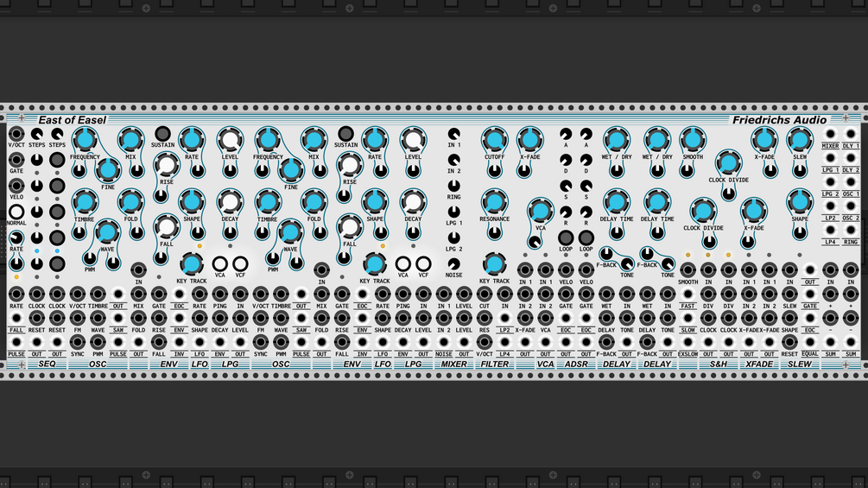Toggle SUSTAIN button of the second ENV
The image size is (868, 488).
click(345, 133)
